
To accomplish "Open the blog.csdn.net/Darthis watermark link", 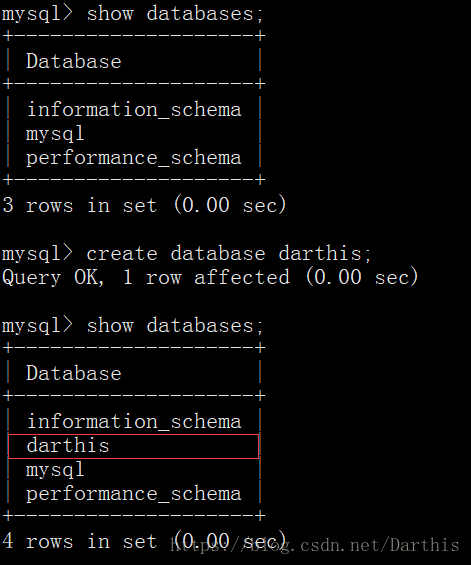I will [315, 545].
